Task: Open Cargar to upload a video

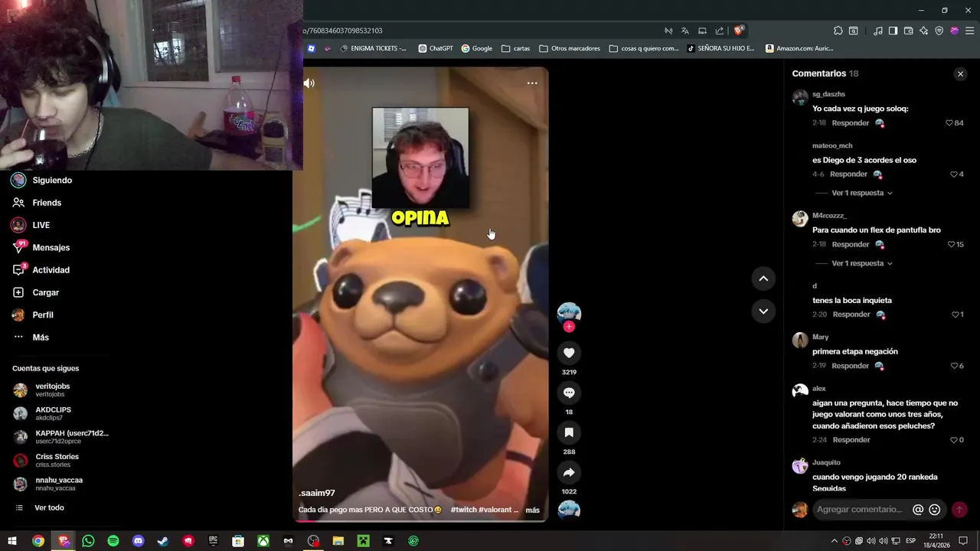Action: pyautogui.click(x=45, y=292)
